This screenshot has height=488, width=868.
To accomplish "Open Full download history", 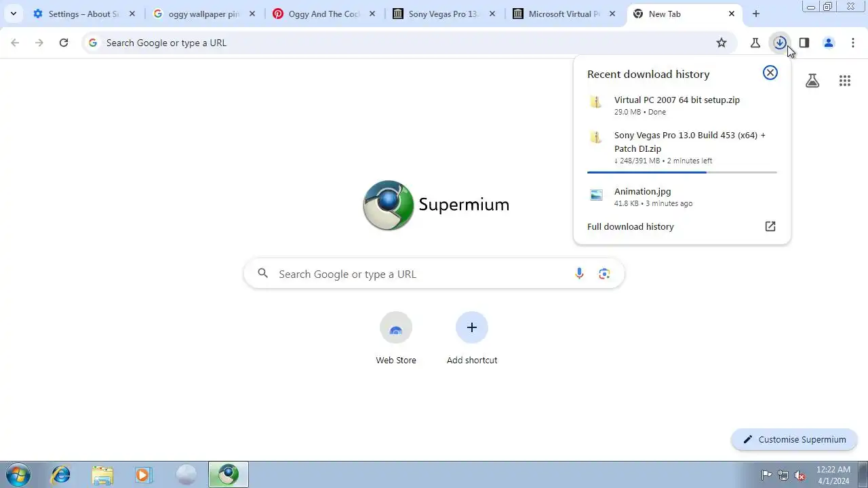I will (x=631, y=226).
